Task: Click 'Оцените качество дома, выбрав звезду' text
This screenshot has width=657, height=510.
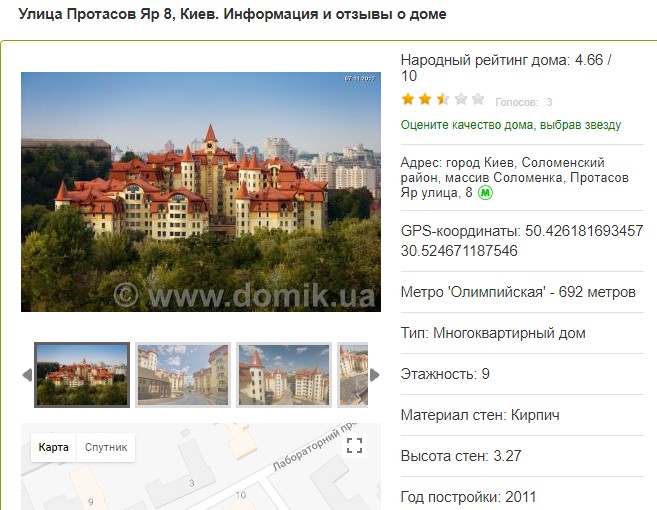Action: (511, 125)
